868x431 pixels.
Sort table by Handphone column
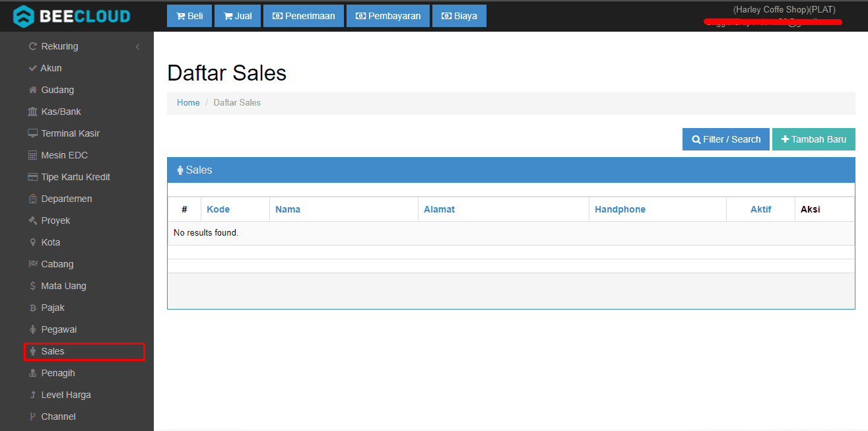coord(620,209)
